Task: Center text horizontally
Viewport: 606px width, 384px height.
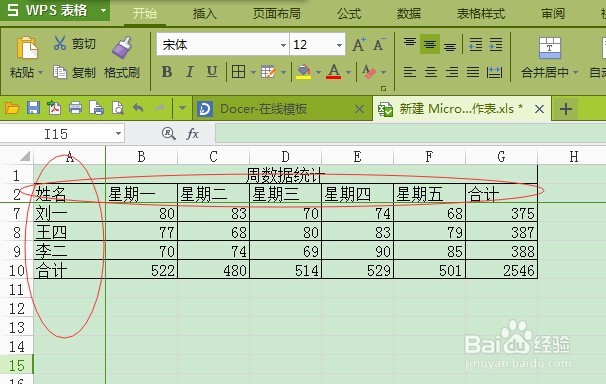Action: (x=431, y=72)
